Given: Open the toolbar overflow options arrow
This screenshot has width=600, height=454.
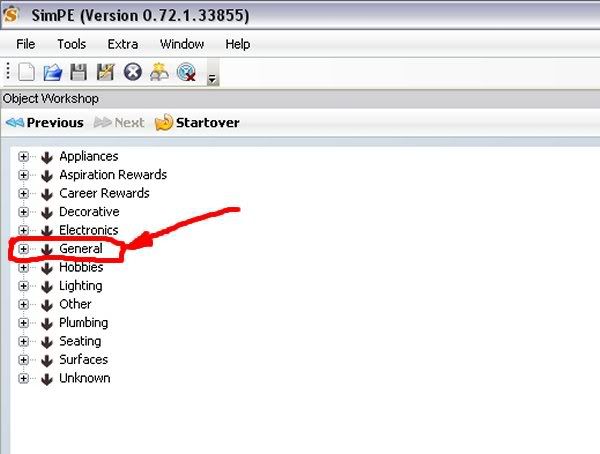Looking at the screenshot, I should (x=212, y=79).
